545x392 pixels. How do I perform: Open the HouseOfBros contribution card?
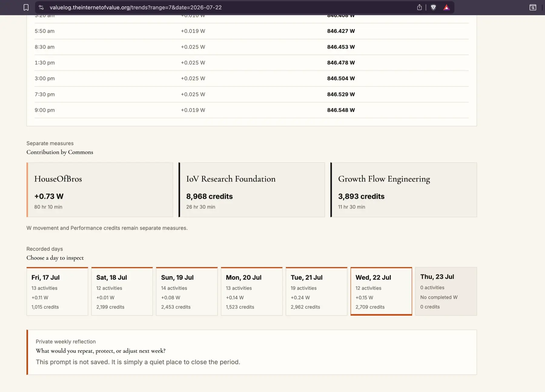[100, 190]
